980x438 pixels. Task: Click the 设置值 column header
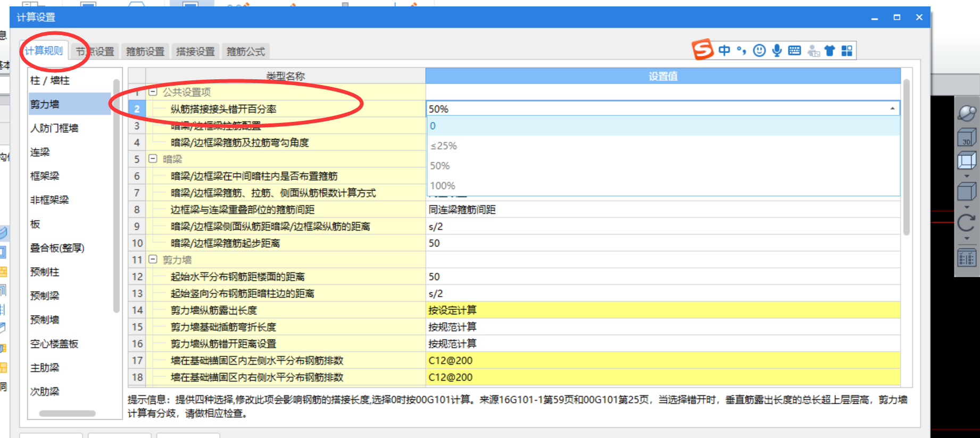click(x=663, y=76)
